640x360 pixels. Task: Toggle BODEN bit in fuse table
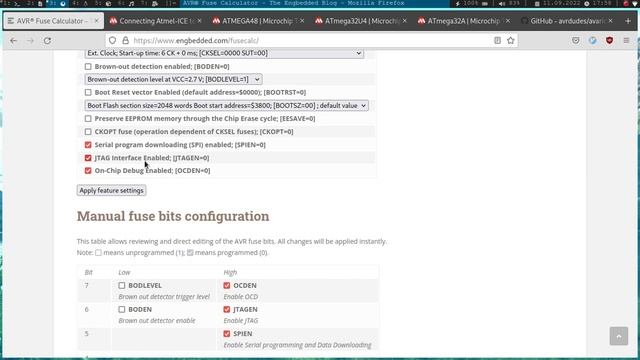[122, 310]
